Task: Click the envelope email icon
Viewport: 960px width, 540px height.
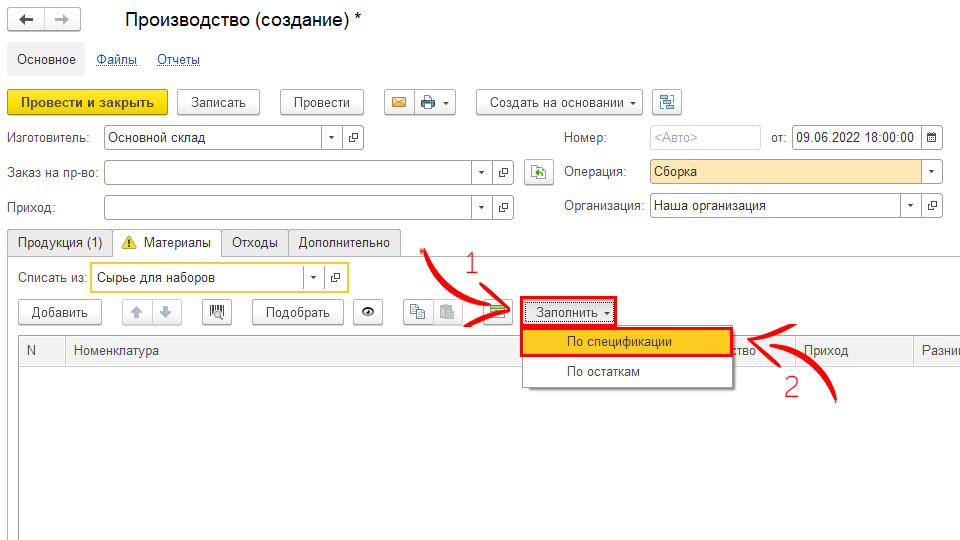Action: pos(399,102)
